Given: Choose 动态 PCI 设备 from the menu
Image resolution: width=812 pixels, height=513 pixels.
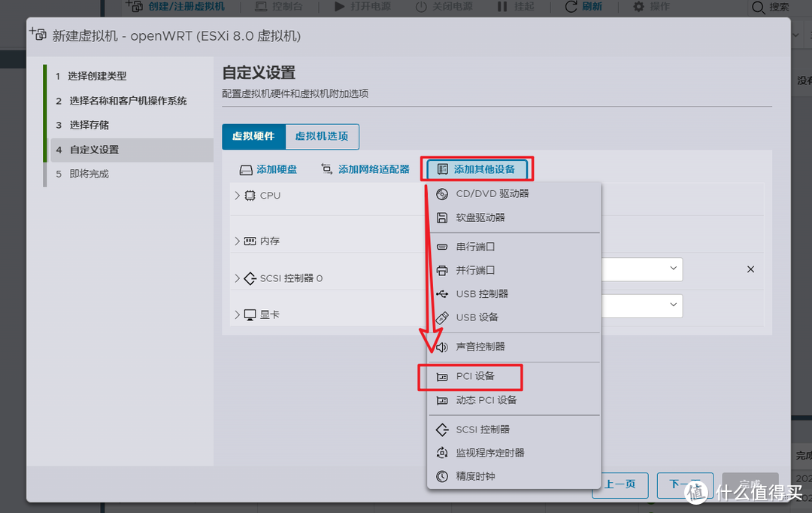Looking at the screenshot, I should 514,400.
